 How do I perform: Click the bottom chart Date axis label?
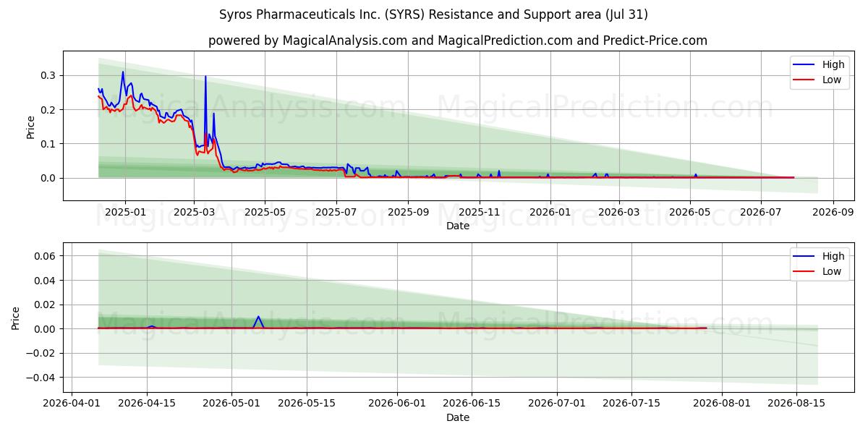point(458,417)
